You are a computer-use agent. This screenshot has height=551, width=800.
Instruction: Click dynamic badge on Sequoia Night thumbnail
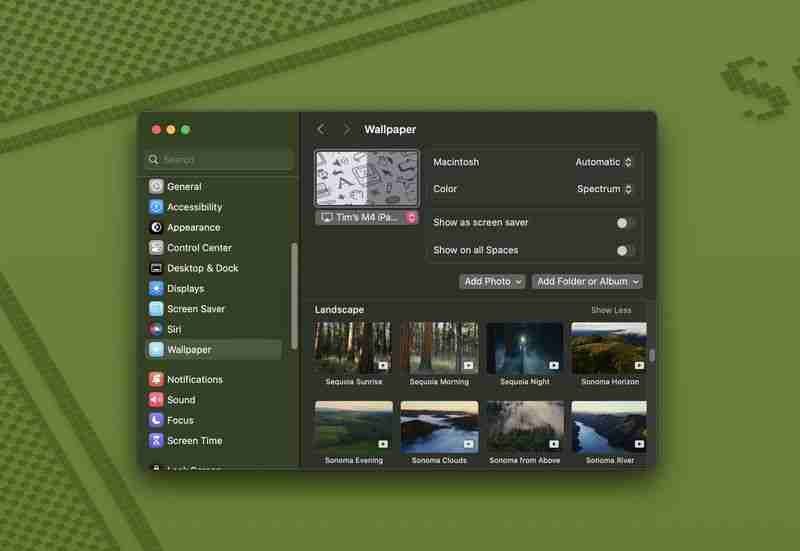coord(554,365)
